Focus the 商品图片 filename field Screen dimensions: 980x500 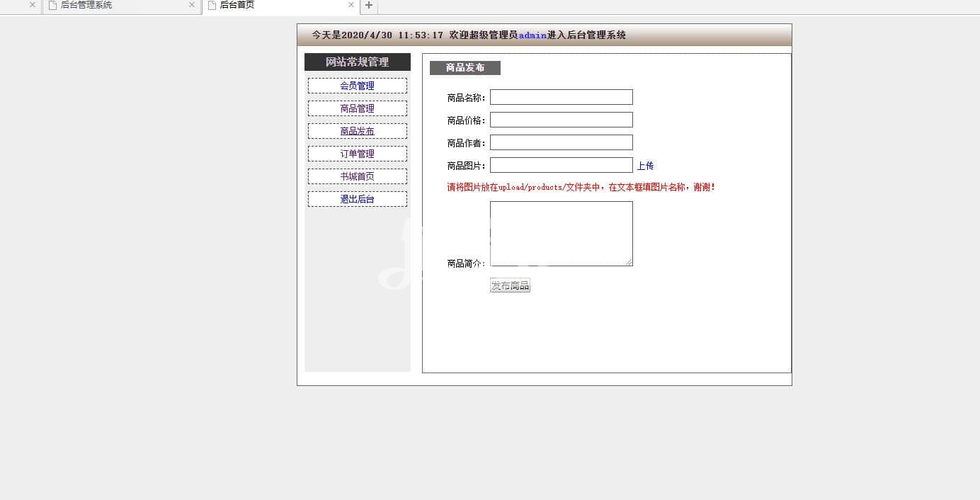[561, 165]
